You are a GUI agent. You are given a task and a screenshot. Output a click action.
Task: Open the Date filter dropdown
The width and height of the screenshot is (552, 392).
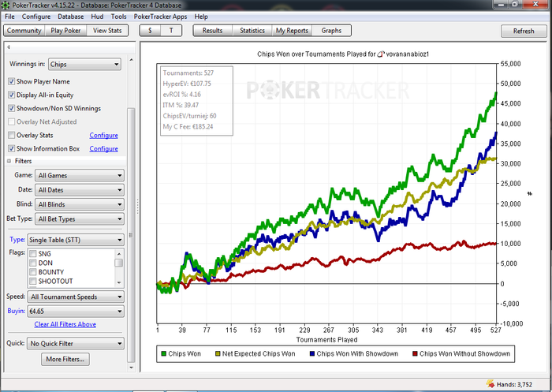[x=80, y=190]
